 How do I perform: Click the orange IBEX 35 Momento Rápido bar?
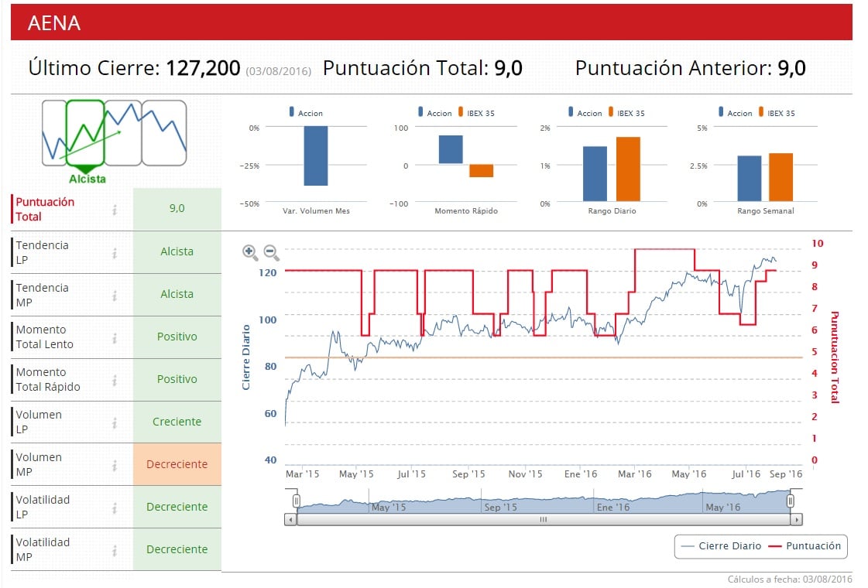pos(481,170)
